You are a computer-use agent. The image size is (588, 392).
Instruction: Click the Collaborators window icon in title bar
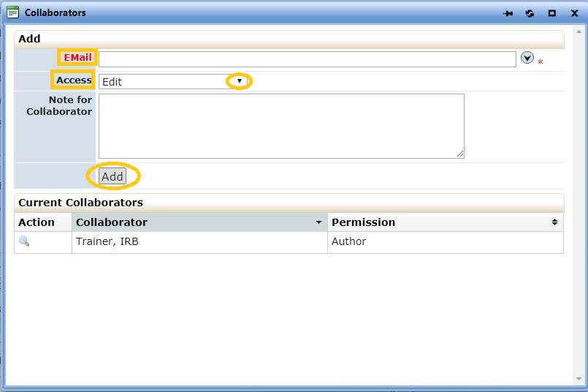[x=12, y=12]
